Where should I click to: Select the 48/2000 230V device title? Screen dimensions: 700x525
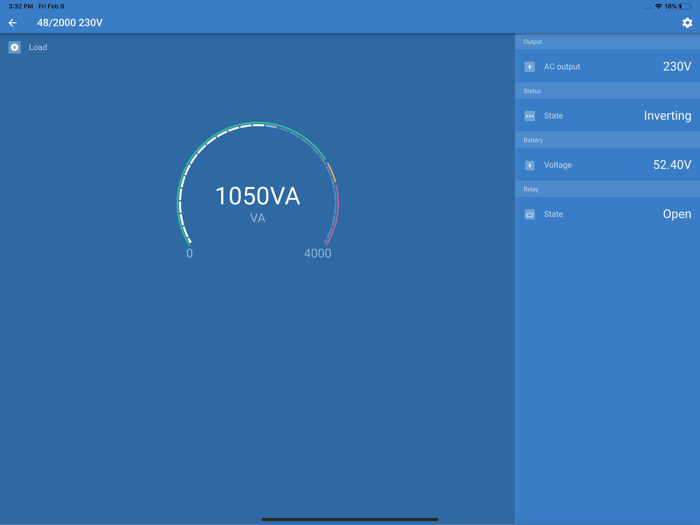tap(70, 23)
